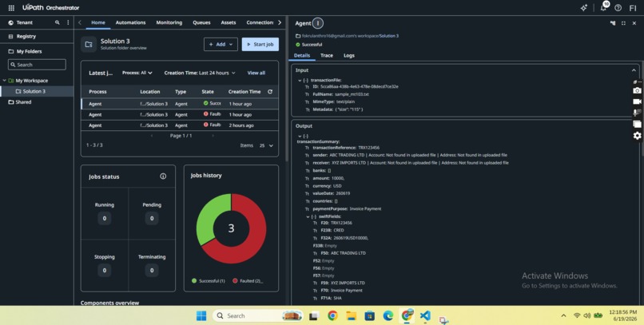Refresh the latest jobs table
The width and height of the screenshot is (644, 325).
pyautogui.click(x=270, y=92)
